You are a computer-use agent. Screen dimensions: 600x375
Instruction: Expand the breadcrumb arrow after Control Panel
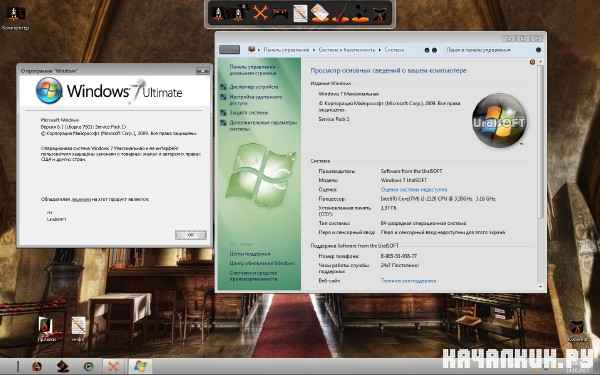point(314,50)
